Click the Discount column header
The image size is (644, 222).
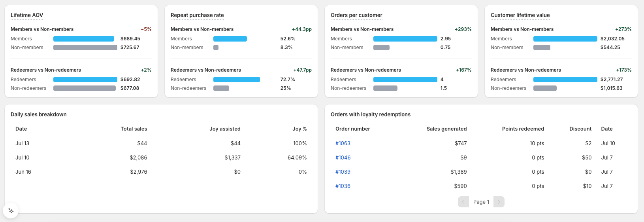pyautogui.click(x=580, y=129)
